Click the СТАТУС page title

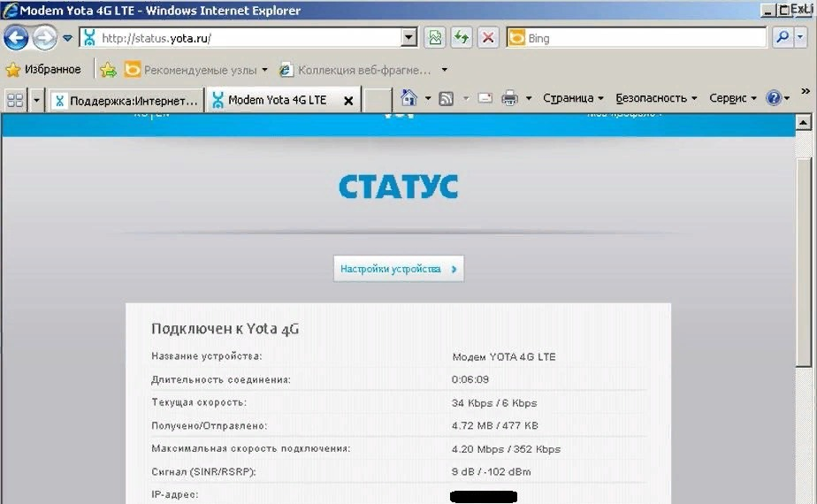click(x=398, y=187)
